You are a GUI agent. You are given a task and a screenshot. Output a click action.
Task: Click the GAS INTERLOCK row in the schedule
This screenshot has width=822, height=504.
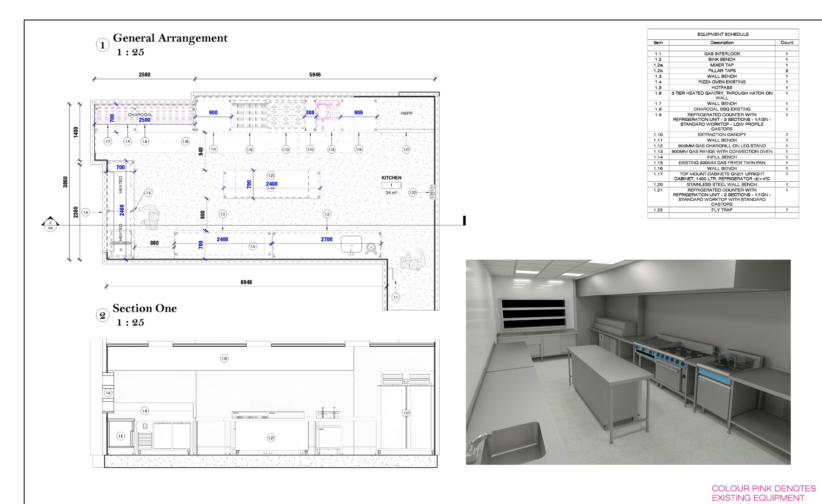coord(722,54)
